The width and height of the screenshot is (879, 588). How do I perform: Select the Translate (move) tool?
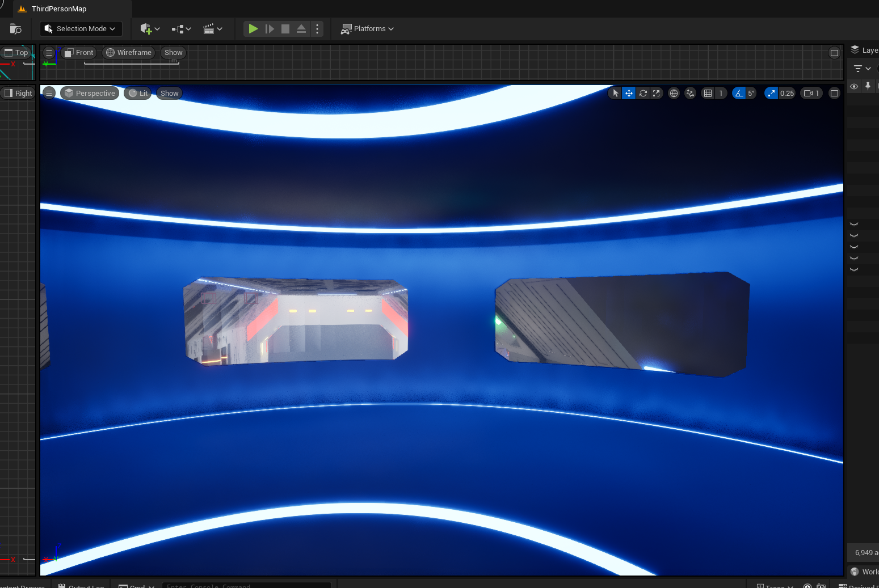pos(629,94)
